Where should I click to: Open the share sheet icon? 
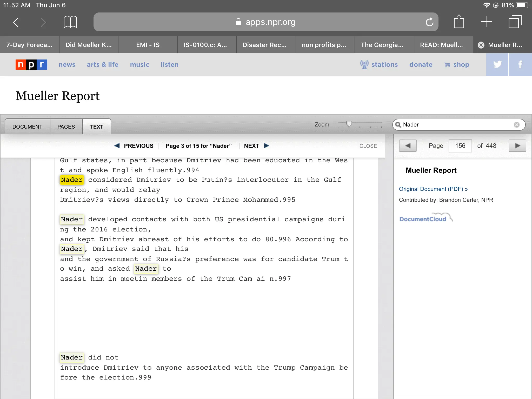click(459, 22)
